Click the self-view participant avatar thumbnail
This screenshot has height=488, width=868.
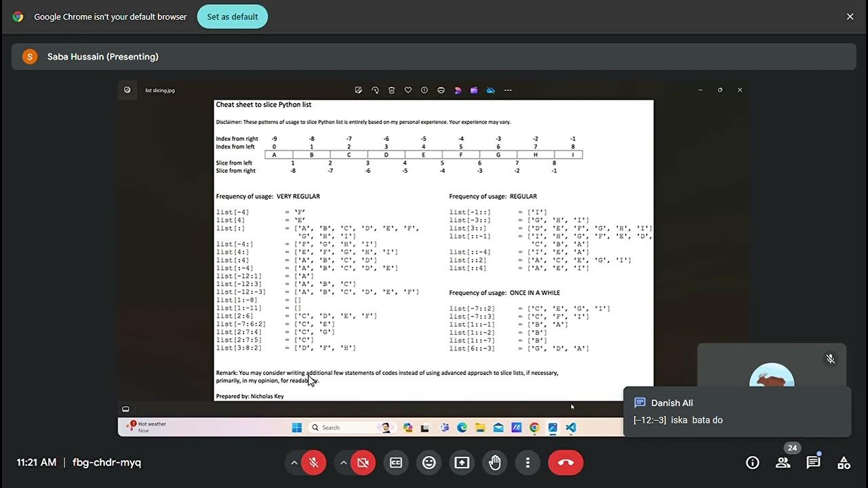tap(772, 375)
